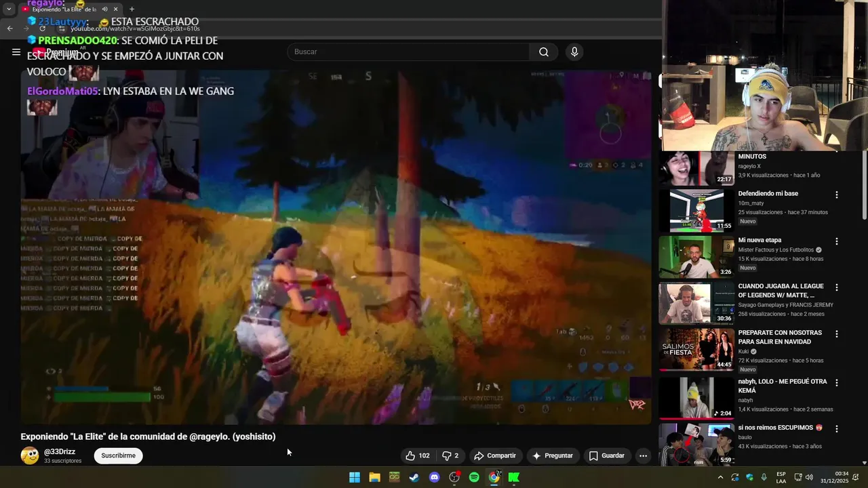Click the sync tray icon

click(x=734, y=477)
